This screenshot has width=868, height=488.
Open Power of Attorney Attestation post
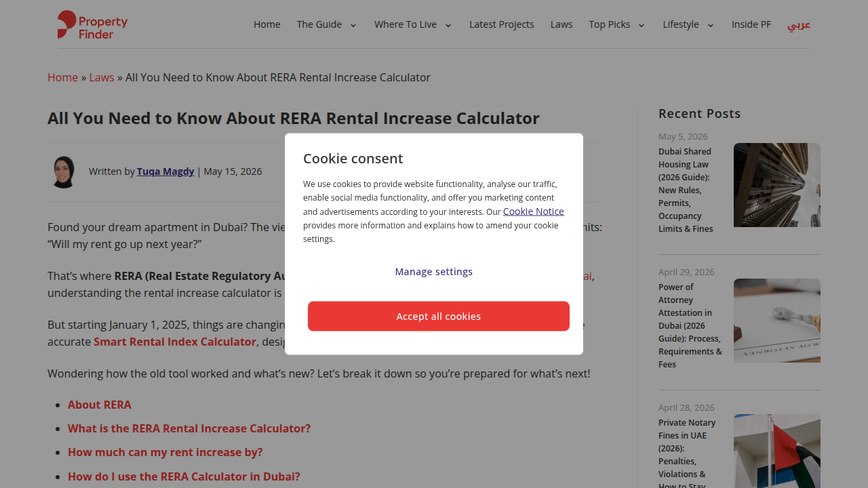(x=690, y=326)
